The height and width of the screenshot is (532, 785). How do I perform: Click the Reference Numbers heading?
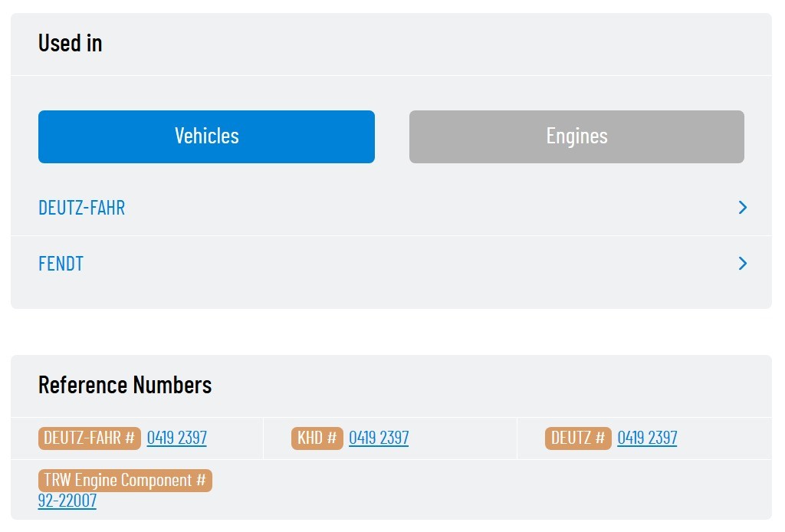[125, 385]
